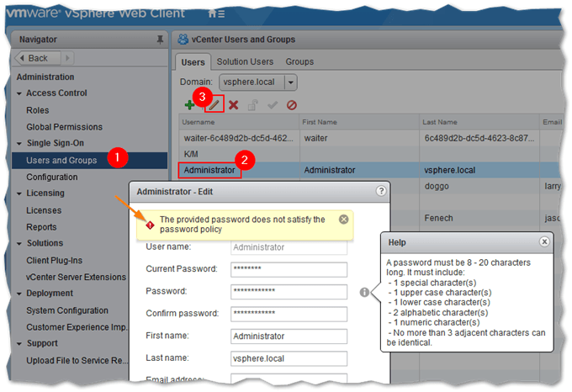Screen dimensions: 572x392
Task: Collapse the Support section
Action: pyautogui.click(x=19, y=343)
